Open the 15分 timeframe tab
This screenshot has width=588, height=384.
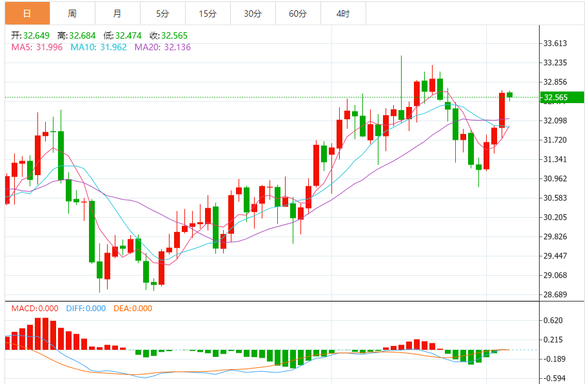point(208,14)
